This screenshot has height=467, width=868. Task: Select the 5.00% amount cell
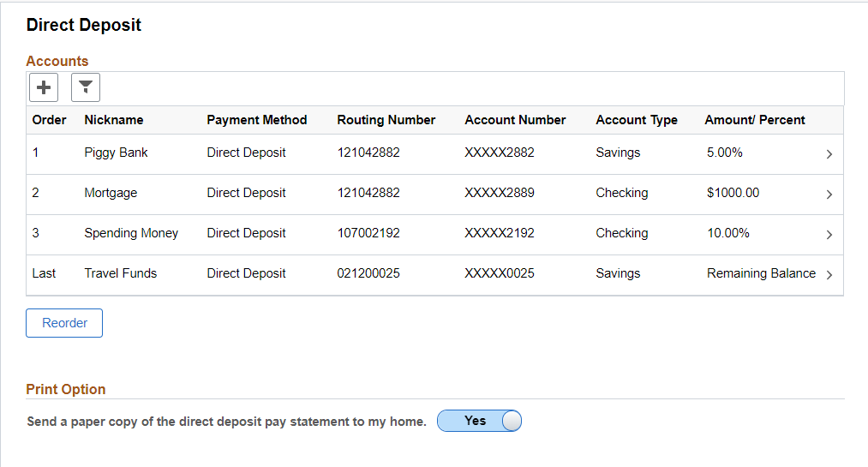tap(725, 153)
